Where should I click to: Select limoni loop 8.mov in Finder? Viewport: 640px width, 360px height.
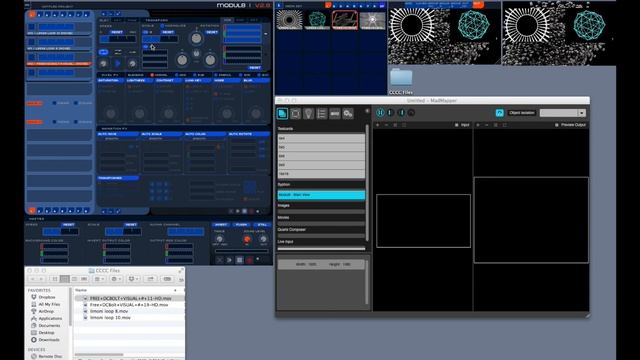(x=109, y=311)
